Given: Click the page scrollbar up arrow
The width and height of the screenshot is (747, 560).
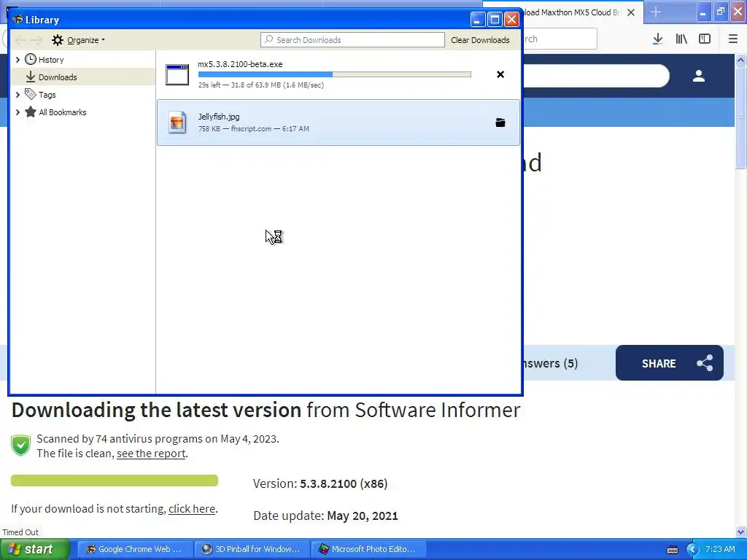Looking at the screenshot, I should pyautogui.click(x=740, y=60).
